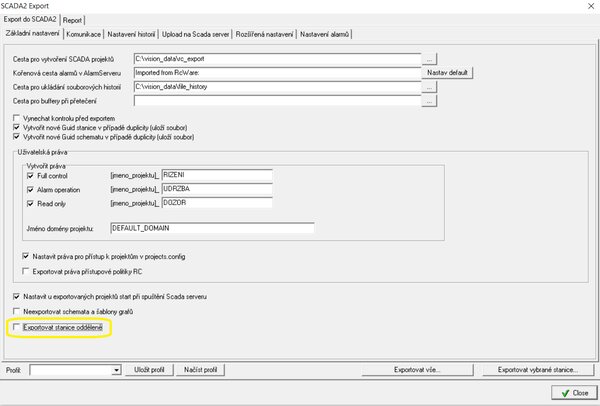Enable Exportovat stanice odděleně checkbox
Image resolution: width=600 pixels, height=406 pixels.
(x=15, y=326)
